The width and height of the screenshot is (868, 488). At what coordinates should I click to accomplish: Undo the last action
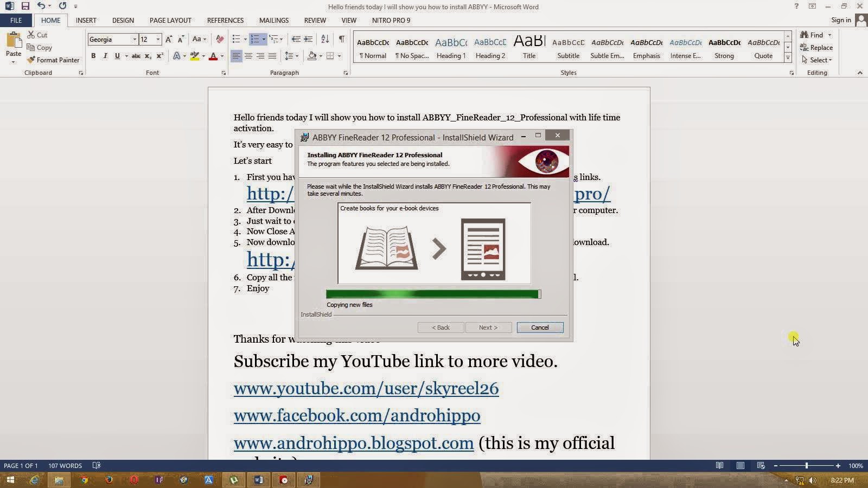click(x=41, y=6)
